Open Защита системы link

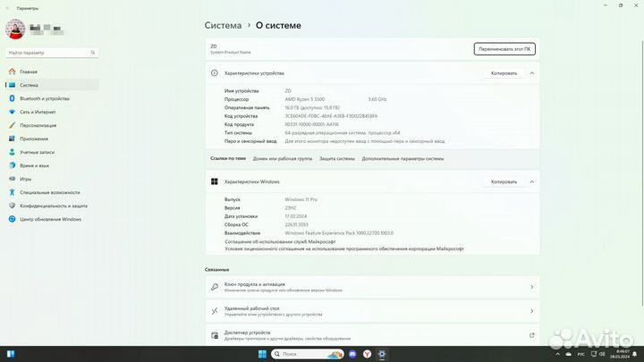coord(337,158)
